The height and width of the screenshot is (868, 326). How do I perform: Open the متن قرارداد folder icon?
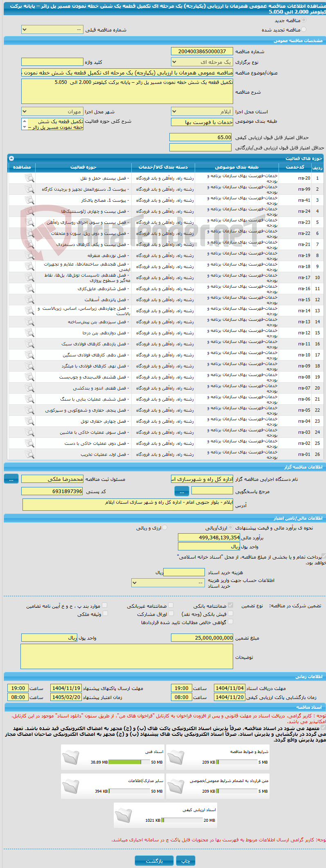coord(175,786)
